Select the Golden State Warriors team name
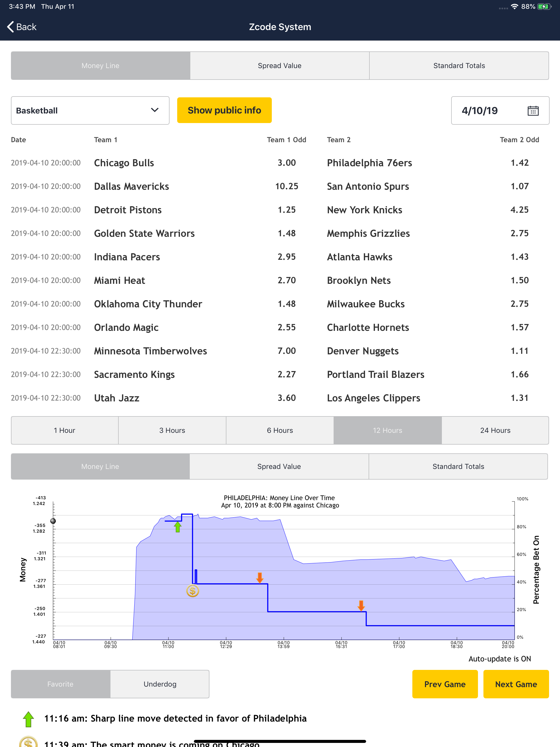560x747 pixels. [x=144, y=233]
